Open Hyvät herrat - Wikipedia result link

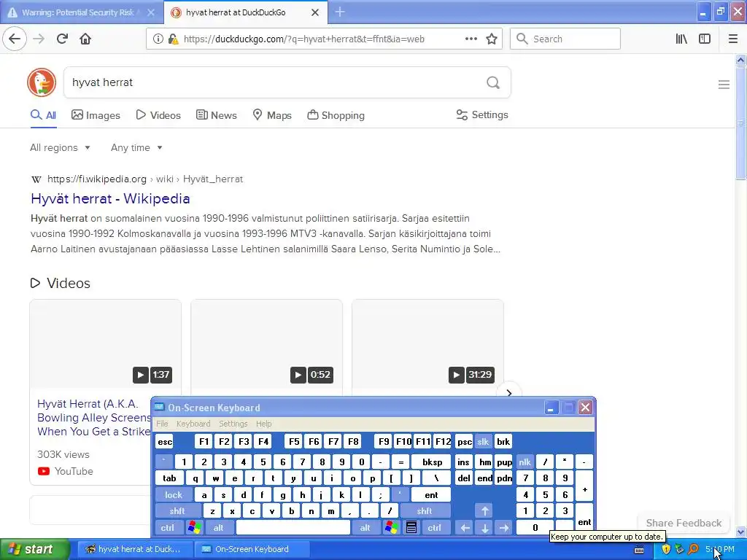pyautogui.click(x=110, y=198)
